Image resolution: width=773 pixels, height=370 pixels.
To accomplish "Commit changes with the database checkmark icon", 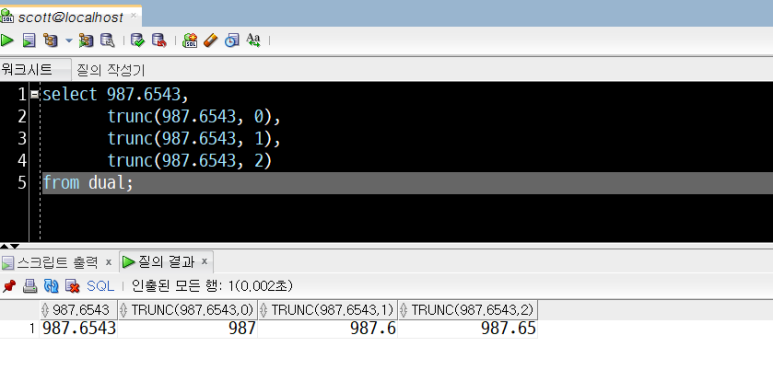I will 138,40.
